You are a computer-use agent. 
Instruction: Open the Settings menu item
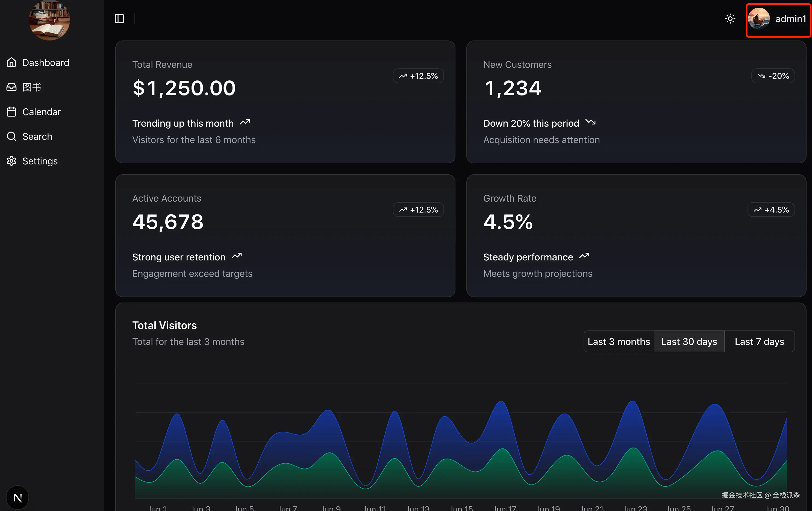[x=40, y=161]
